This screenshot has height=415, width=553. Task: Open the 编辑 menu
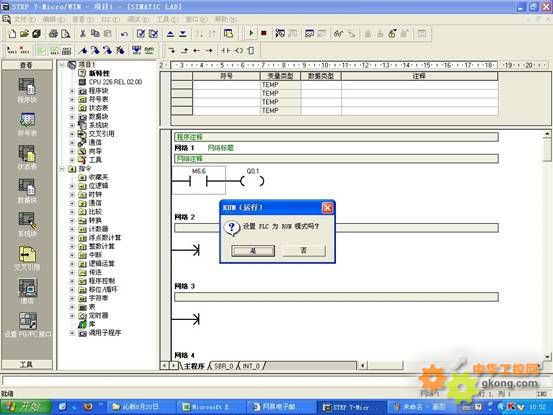[54, 19]
